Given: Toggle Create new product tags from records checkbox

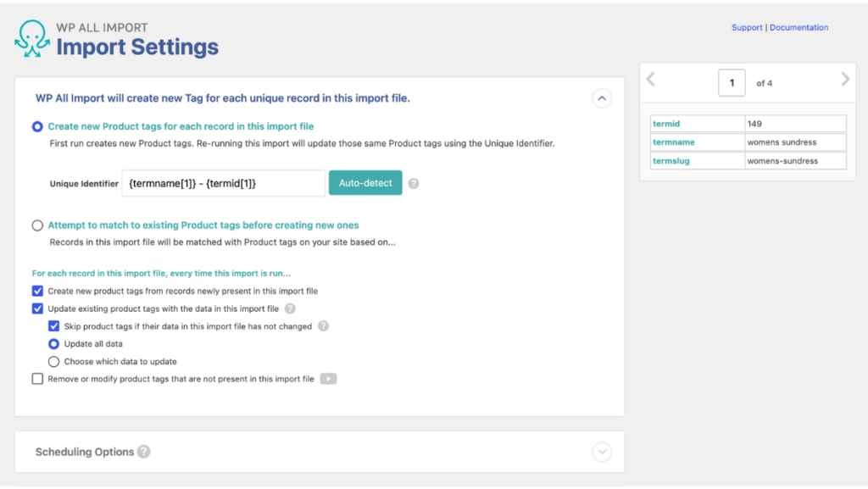Looking at the screenshot, I should pyautogui.click(x=37, y=291).
